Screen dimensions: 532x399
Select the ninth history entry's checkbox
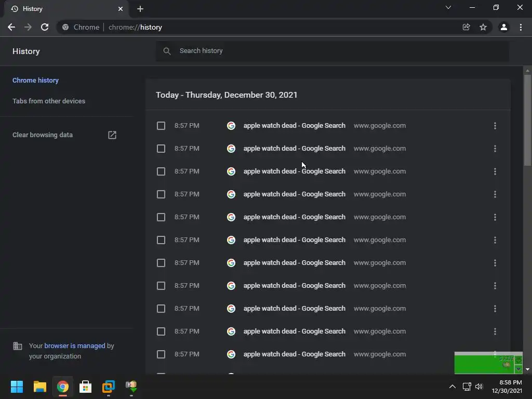(161, 309)
